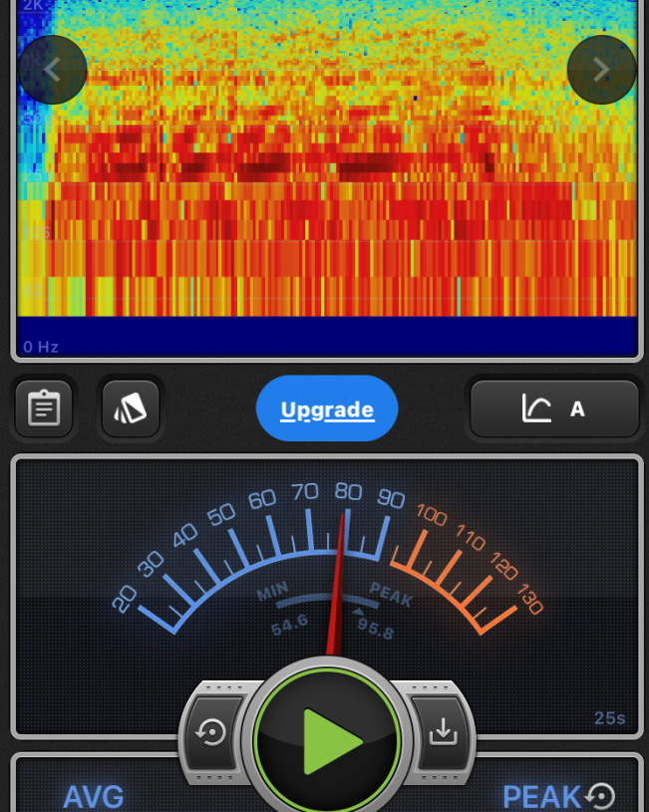Save the recording with the download icon
Screen dimensions: 649x812
pyautogui.click(x=441, y=732)
